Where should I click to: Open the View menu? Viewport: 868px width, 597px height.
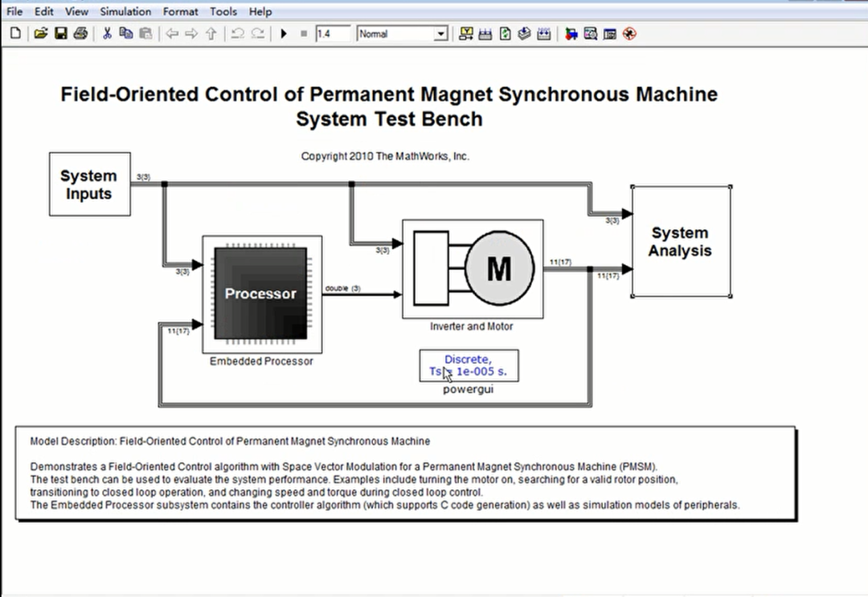click(76, 11)
